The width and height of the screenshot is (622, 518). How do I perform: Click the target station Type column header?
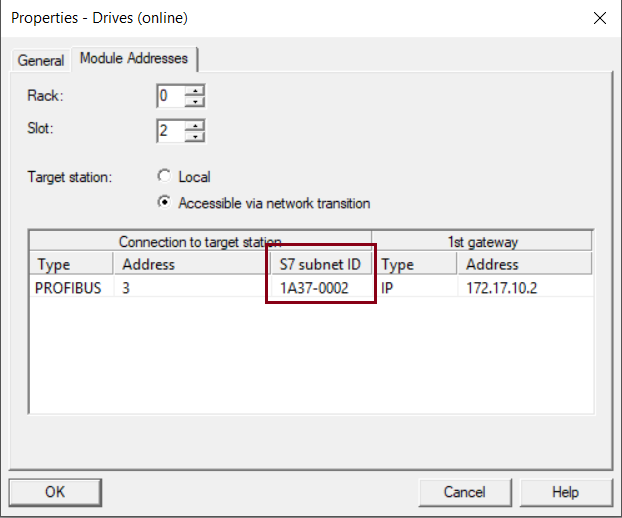click(x=71, y=264)
